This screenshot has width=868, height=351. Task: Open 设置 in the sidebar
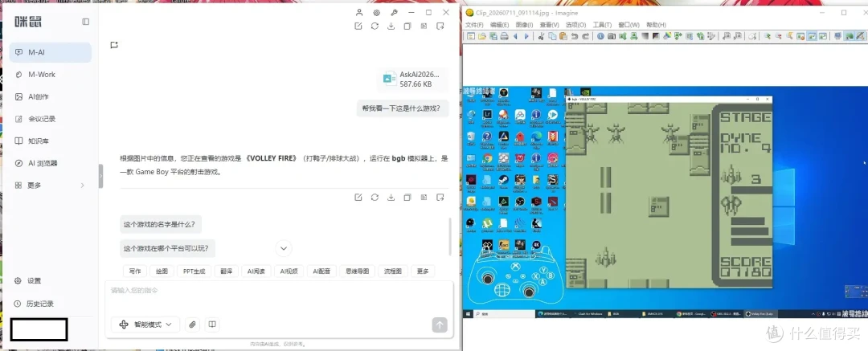(x=27, y=280)
